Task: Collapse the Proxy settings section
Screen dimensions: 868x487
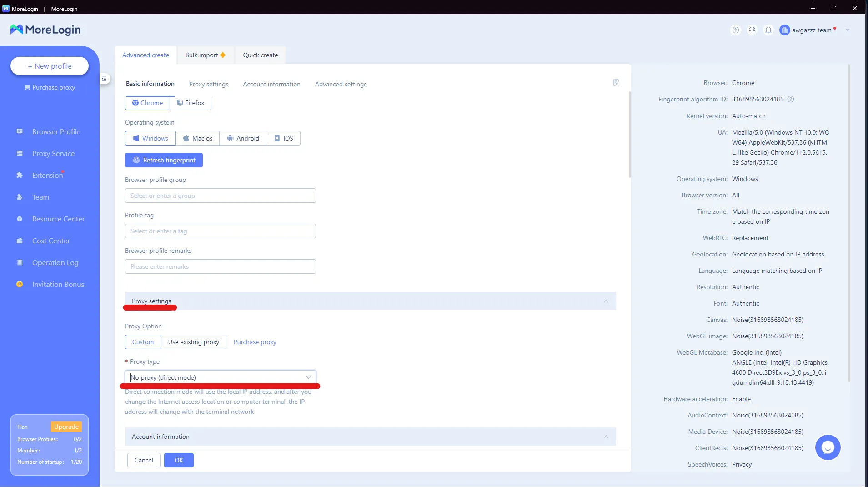Action: (x=606, y=301)
